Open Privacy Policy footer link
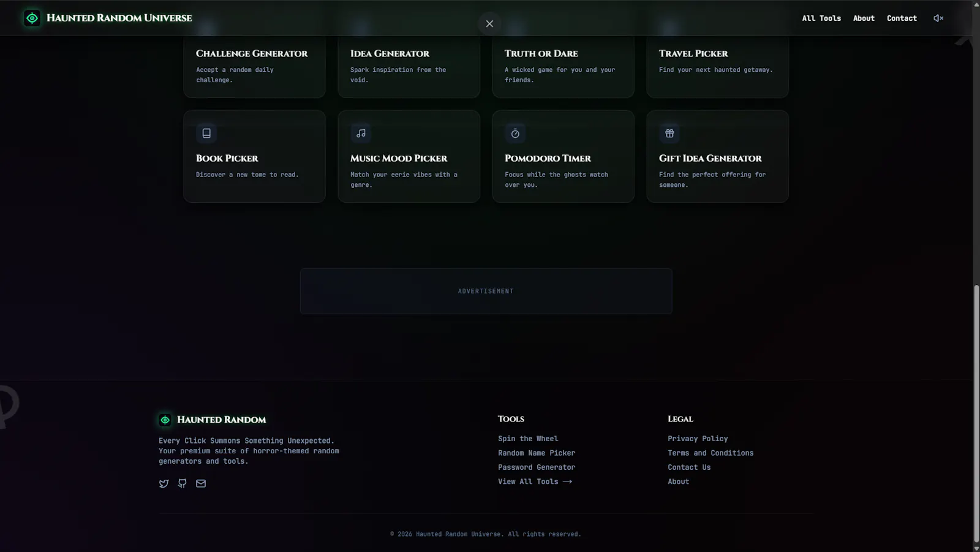The image size is (980, 552). point(698,439)
